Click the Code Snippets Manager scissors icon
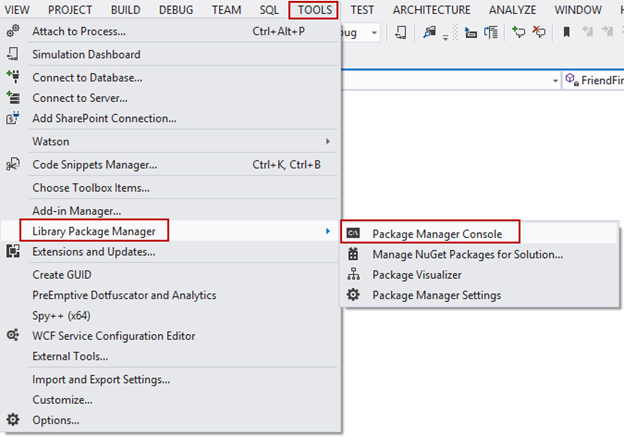Image resolution: width=624 pixels, height=437 pixels. [13, 164]
